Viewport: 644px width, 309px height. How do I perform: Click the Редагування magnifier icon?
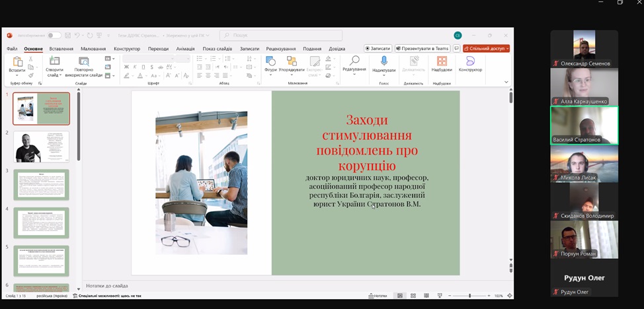click(354, 61)
